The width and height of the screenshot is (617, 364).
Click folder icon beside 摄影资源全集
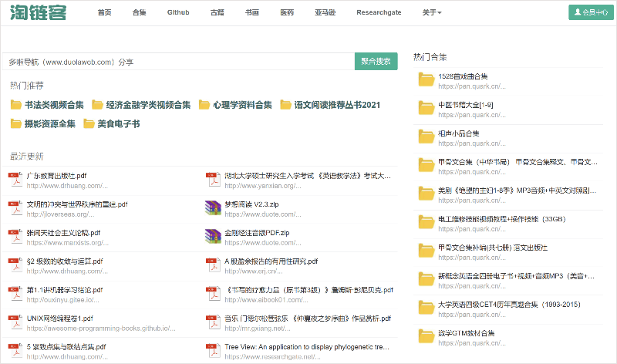pyautogui.click(x=15, y=124)
